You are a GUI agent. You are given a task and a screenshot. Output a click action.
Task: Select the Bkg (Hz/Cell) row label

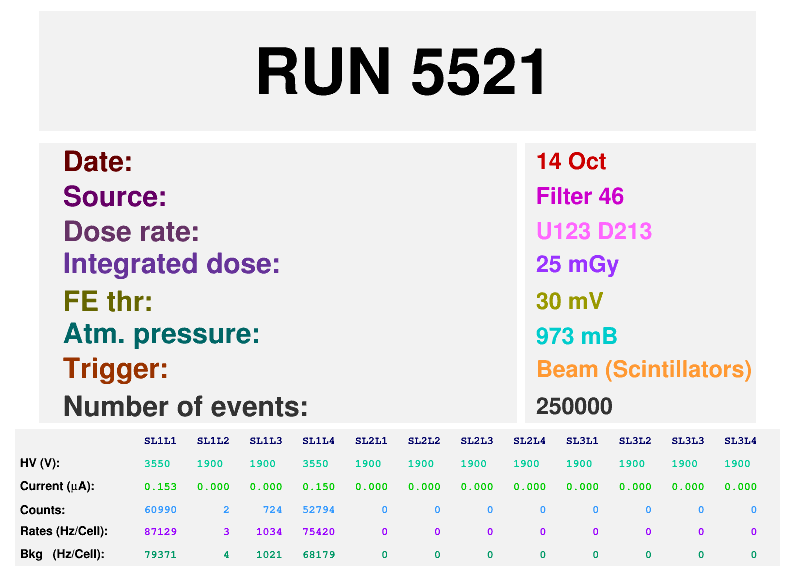(63, 553)
